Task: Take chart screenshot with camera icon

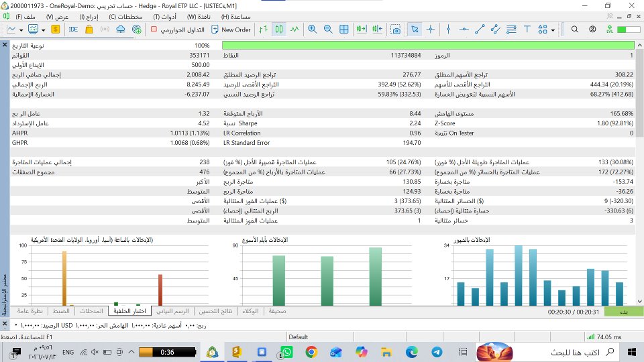Action: [x=396, y=29]
